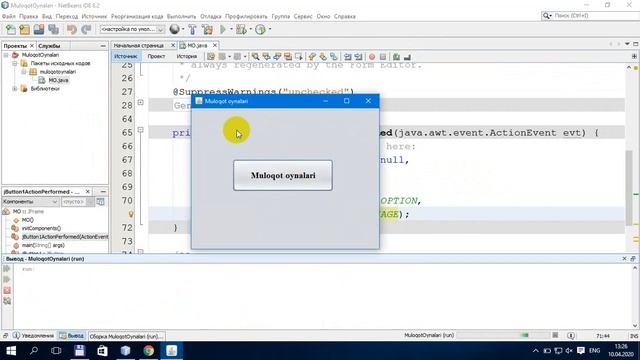The width and height of the screenshot is (640, 360).
Task: Select initComponents() in Navigator
Action: (x=41, y=229)
